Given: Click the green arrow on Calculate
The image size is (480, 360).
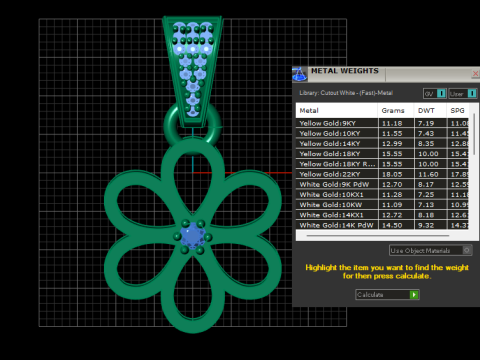Looking at the screenshot, I should 414,295.
